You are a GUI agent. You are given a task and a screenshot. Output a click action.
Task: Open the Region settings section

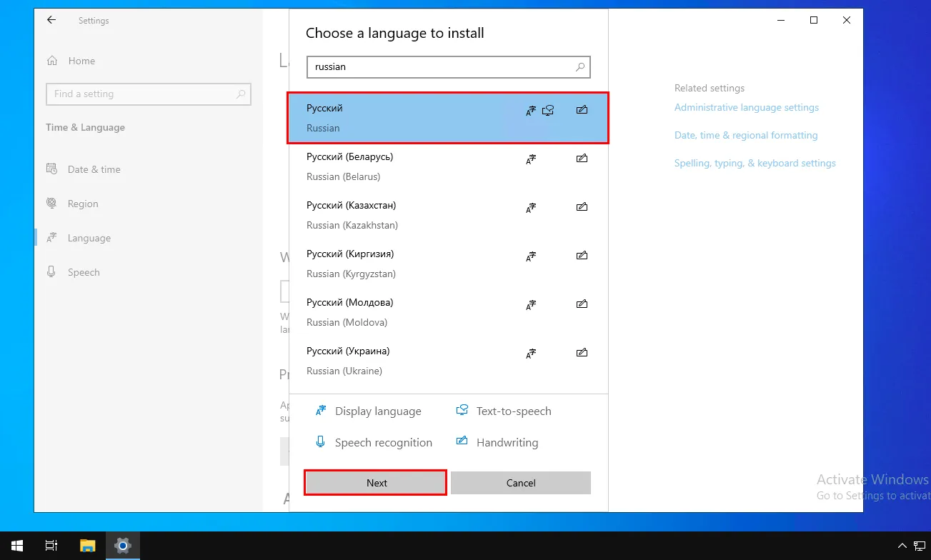[x=83, y=204]
